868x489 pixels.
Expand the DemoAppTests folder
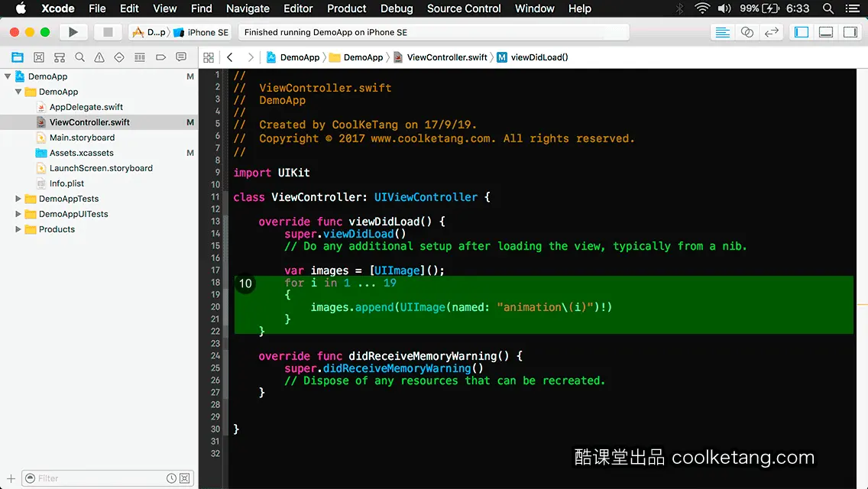pyautogui.click(x=18, y=198)
